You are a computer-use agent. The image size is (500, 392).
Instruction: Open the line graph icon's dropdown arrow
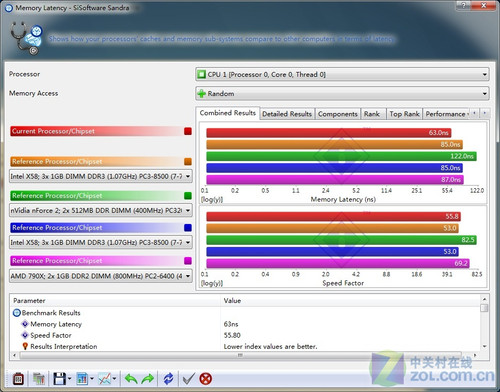pos(114,379)
